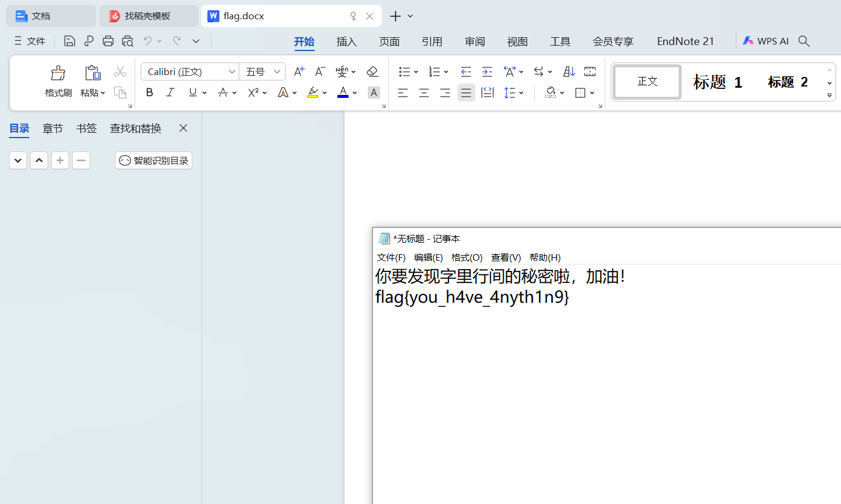Open the Calibri font name dropdown
841x504 pixels.
point(231,72)
